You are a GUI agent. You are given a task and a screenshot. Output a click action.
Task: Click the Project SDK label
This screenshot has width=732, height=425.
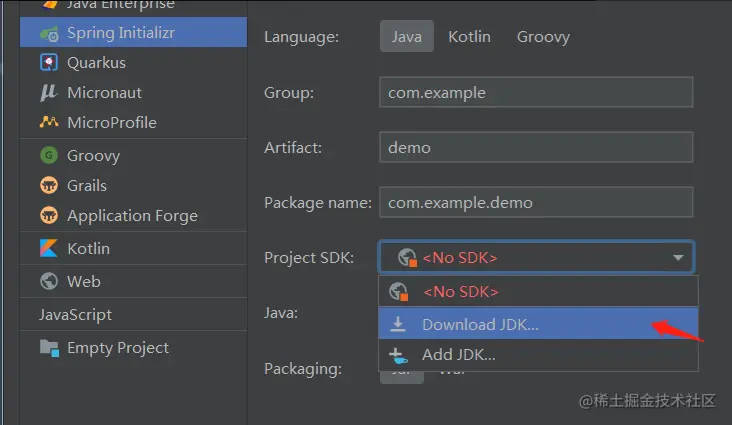pyautogui.click(x=309, y=258)
